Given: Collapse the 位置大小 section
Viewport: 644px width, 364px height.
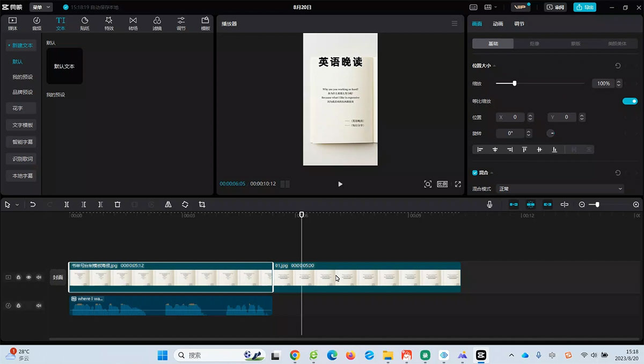Looking at the screenshot, I should [494, 65].
